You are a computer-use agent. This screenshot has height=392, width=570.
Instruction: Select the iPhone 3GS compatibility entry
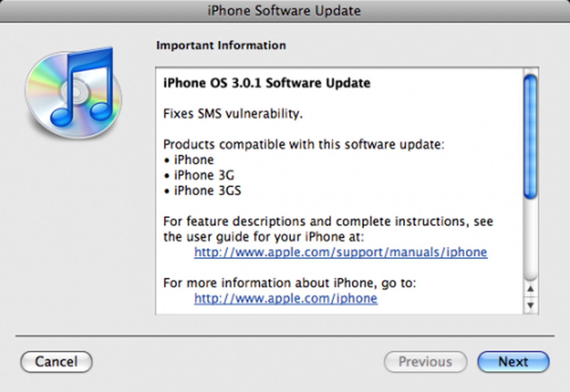tap(207, 190)
